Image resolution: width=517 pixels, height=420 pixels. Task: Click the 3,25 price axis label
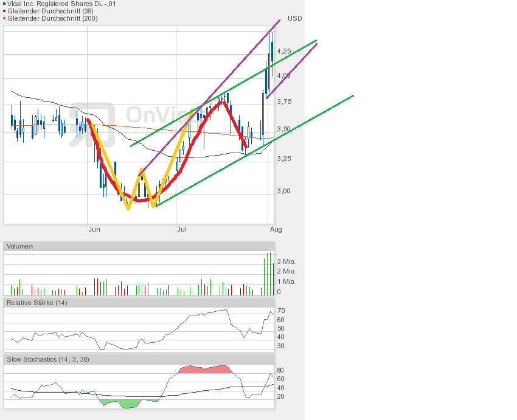click(284, 159)
